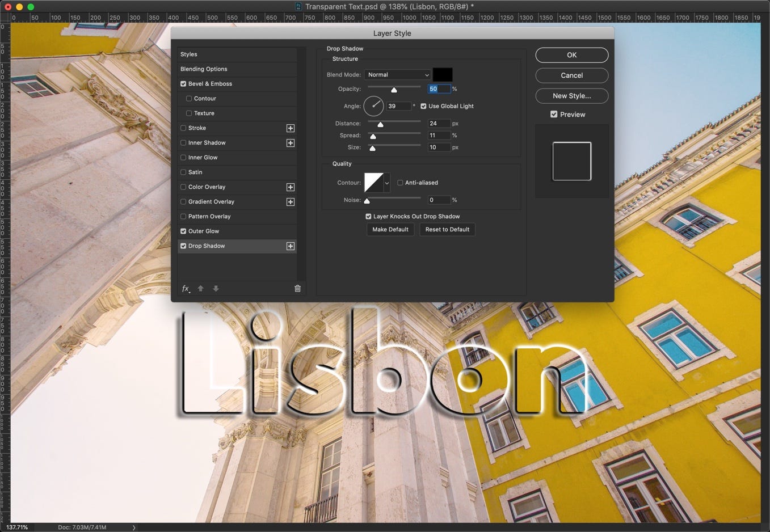Add another Gradient Overlay with plus icon
This screenshot has width=770, height=532.
click(x=291, y=202)
